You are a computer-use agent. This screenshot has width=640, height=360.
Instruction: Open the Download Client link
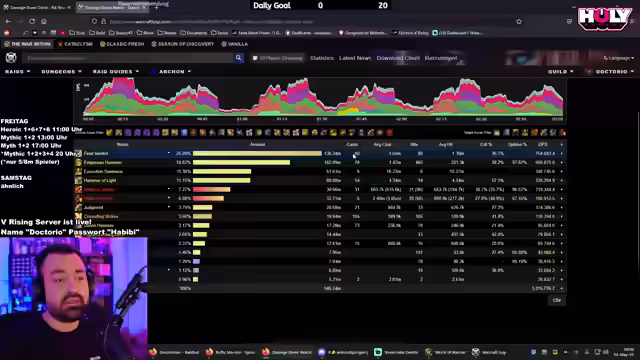[398, 58]
